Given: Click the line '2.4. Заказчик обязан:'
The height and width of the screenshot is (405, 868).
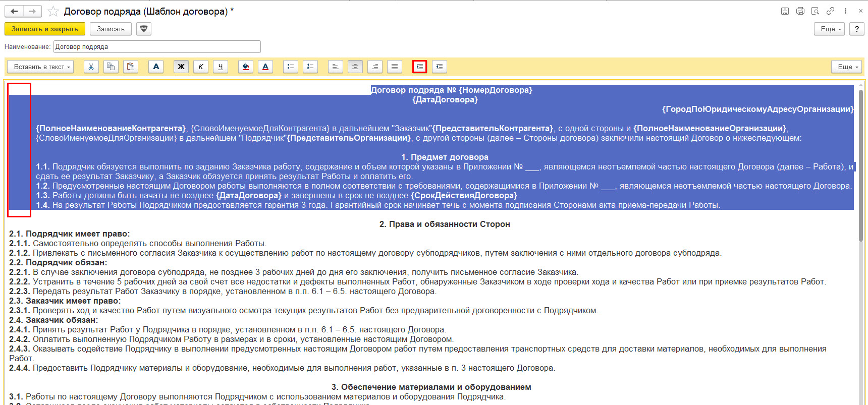Looking at the screenshot, I should [x=53, y=320].
